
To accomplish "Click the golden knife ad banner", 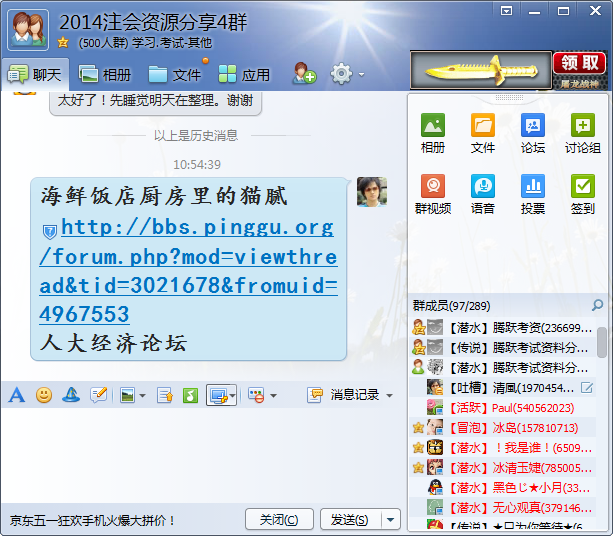I will click(481, 70).
